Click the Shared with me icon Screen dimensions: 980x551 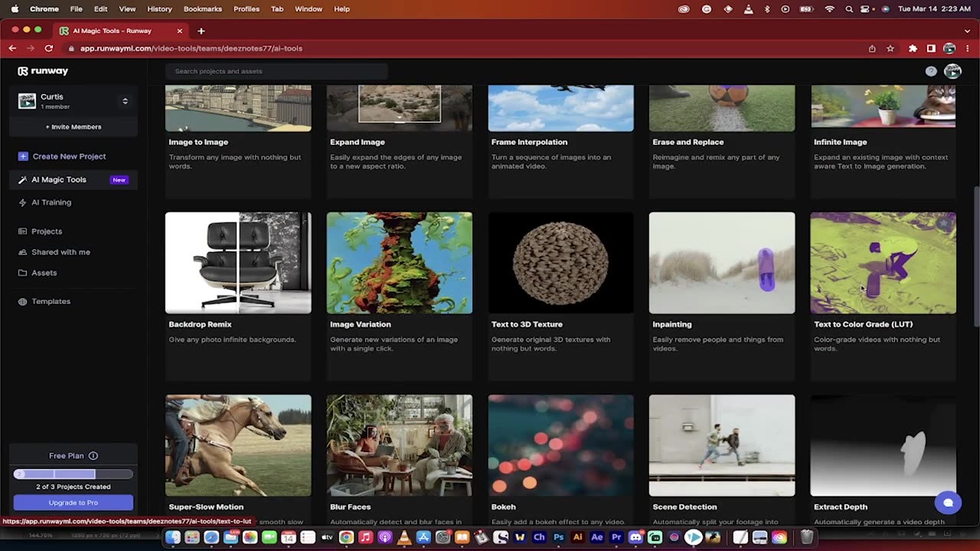pos(23,252)
